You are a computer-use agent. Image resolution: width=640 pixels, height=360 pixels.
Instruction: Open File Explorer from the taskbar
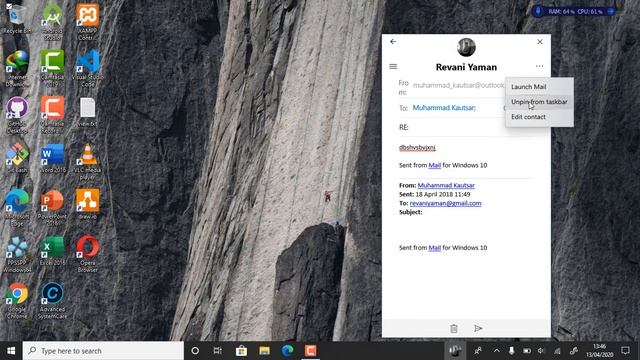pyautogui.click(x=264, y=351)
